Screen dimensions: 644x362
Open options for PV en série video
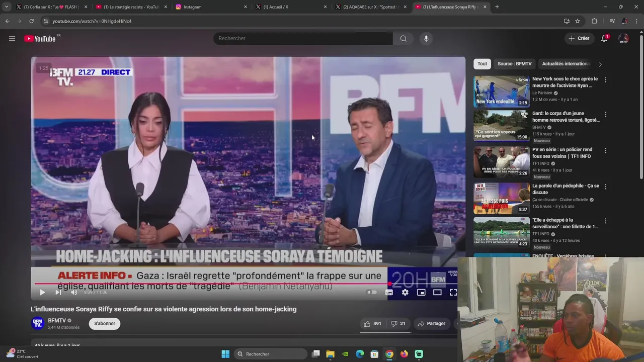point(606,150)
